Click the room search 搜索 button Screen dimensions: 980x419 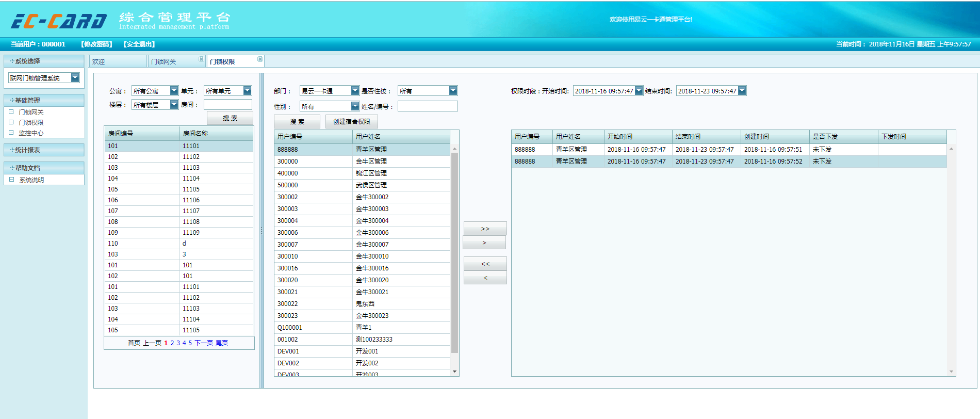click(x=230, y=118)
